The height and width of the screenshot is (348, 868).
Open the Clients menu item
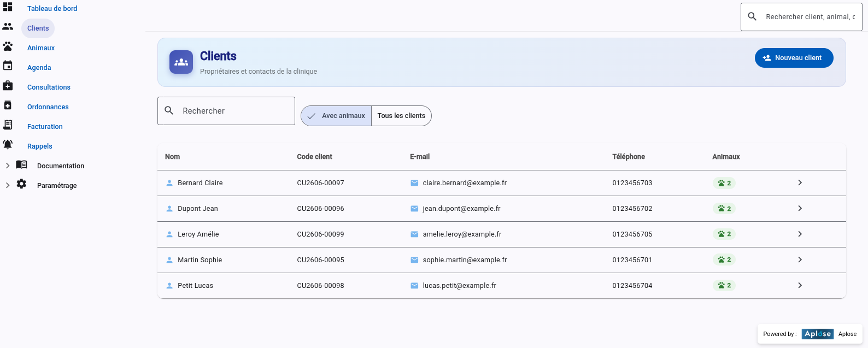coord(38,28)
